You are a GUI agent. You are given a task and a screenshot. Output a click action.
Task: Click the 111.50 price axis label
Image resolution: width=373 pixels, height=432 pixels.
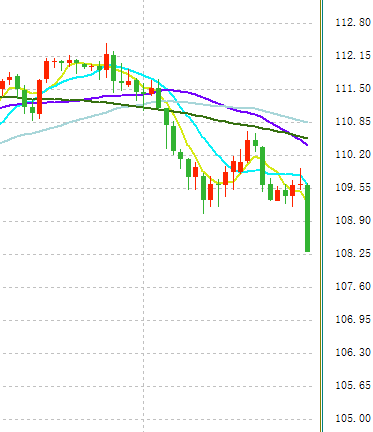coord(353,88)
